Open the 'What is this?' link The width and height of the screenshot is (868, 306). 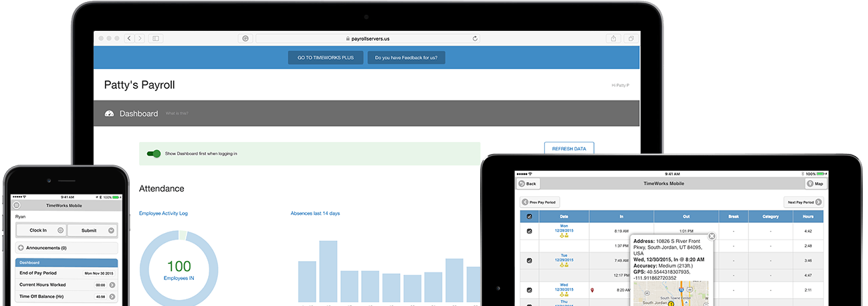click(177, 114)
